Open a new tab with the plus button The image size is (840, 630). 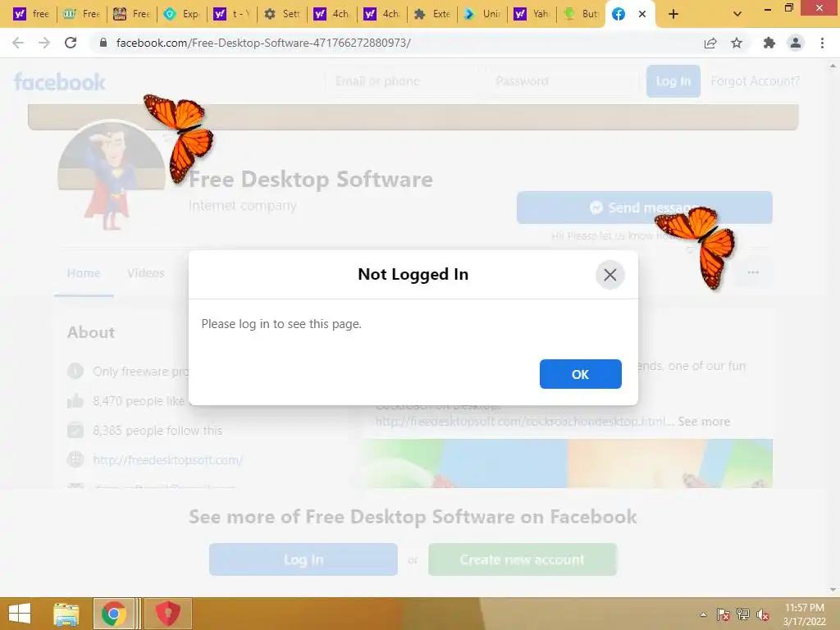673,14
